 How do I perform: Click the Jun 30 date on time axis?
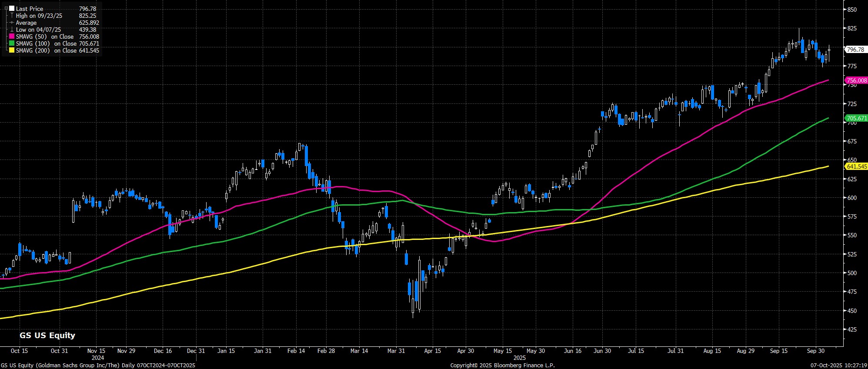[x=602, y=351]
